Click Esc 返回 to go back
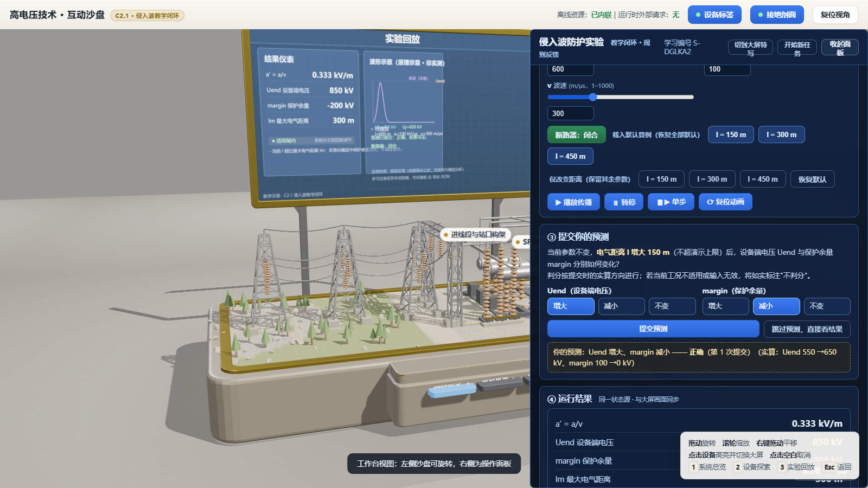Viewport: 868px width, 488px height. click(x=838, y=467)
